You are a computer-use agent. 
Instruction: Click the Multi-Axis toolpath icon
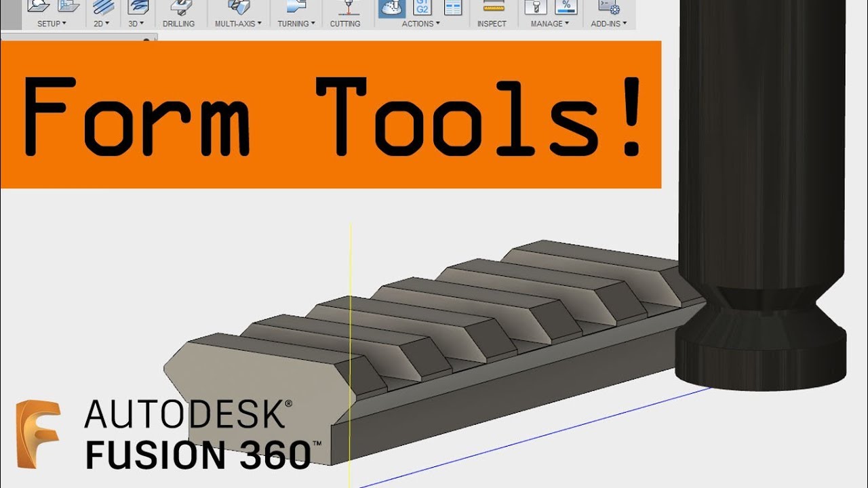pyautogui.click(x=238, y=7)
